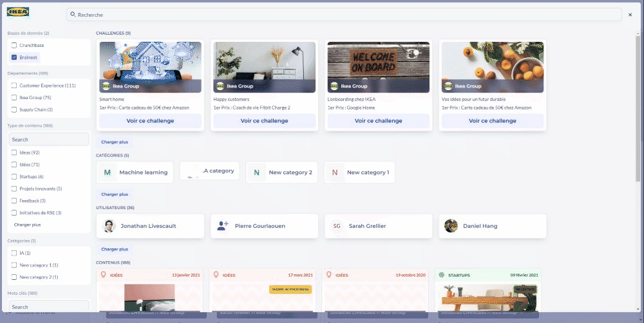Load more challenges with Charger plus
The width and height of the screenshot is (644, 323).
(115, 142)
